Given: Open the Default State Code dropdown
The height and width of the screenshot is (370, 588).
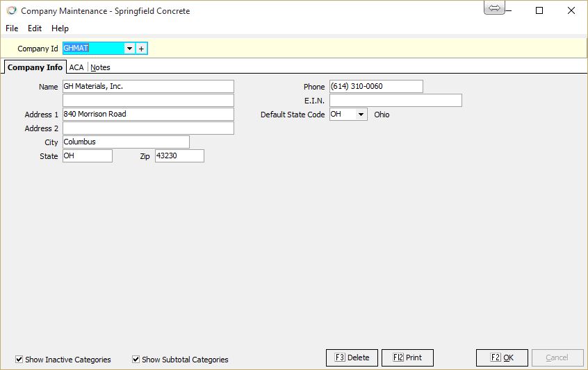Looking at the screenshot, I should [361, 115].
